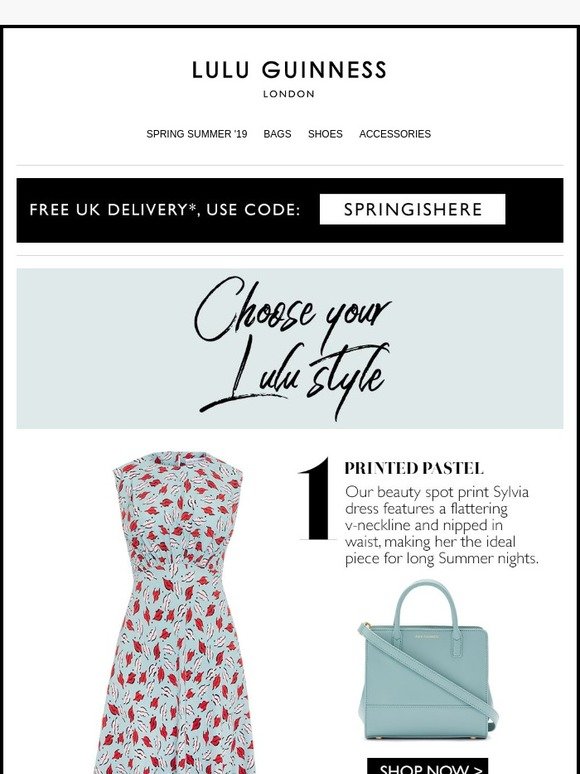The width and height of the screenshot is (580, 774).
Task: Click the SHOP NOW button
Action: (427, 767)
